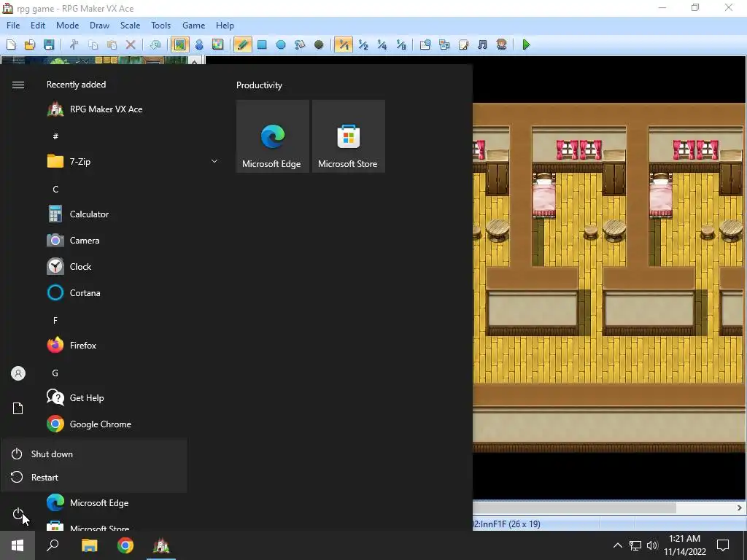The height and width of the screenshot is (560, 747).
Task: Open the Edit menu
Action: (38, 26)
